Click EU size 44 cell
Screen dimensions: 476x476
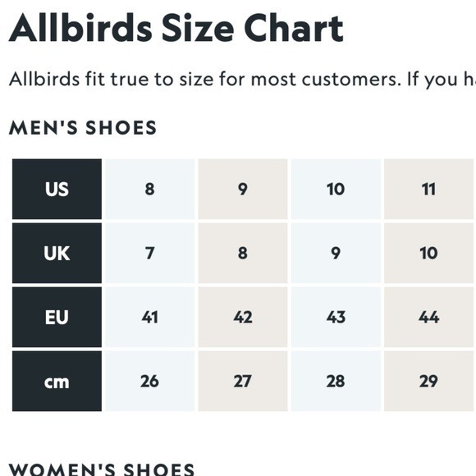[x=429, y=317]
